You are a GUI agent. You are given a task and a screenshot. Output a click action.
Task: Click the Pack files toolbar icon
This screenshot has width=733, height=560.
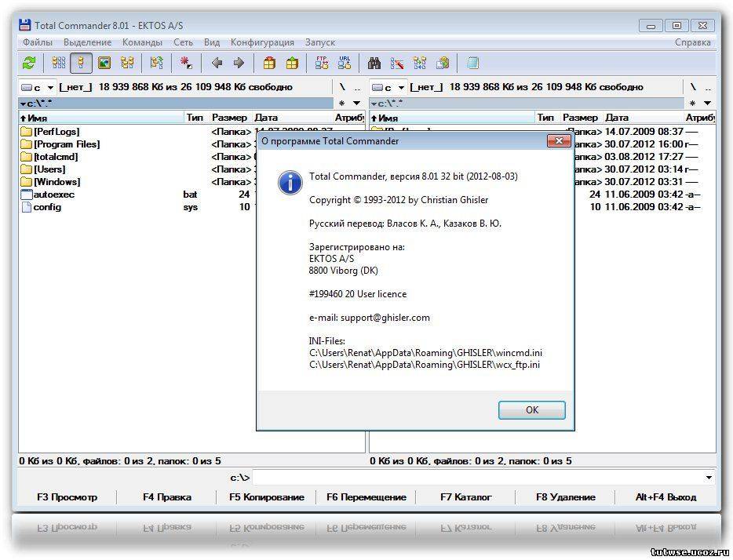pyautogui.click(x=269, y=64)
